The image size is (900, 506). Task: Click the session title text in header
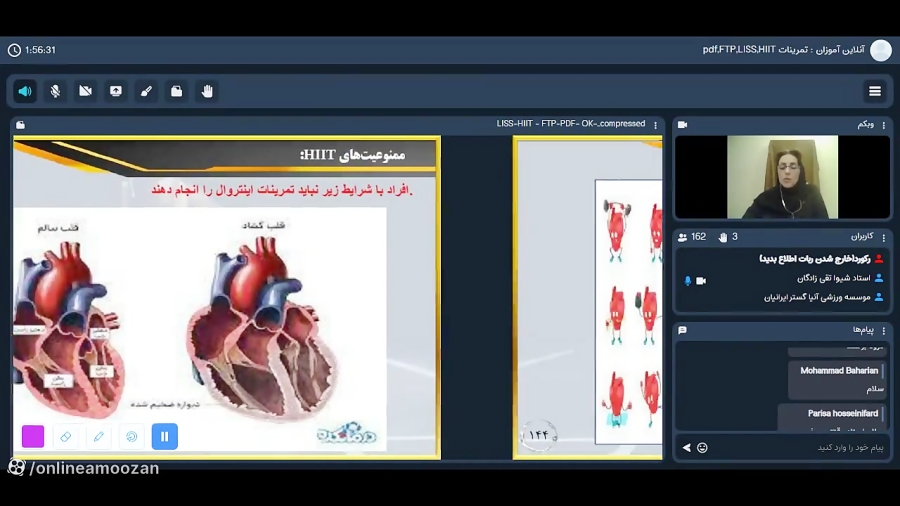click(x=783, y=50)
